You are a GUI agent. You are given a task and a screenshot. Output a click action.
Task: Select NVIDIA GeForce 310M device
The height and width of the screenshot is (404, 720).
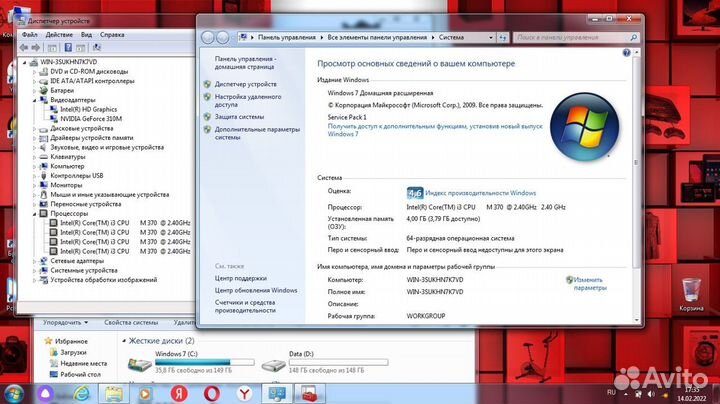coord(91,119)
